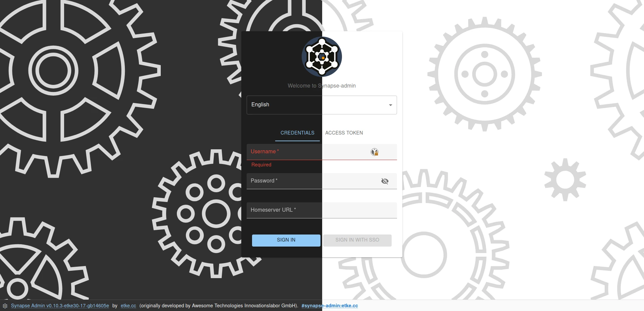Click the Awesome Technologies credit text
Viewport: 644px width, 311px height.
click(x=219, y=306)
